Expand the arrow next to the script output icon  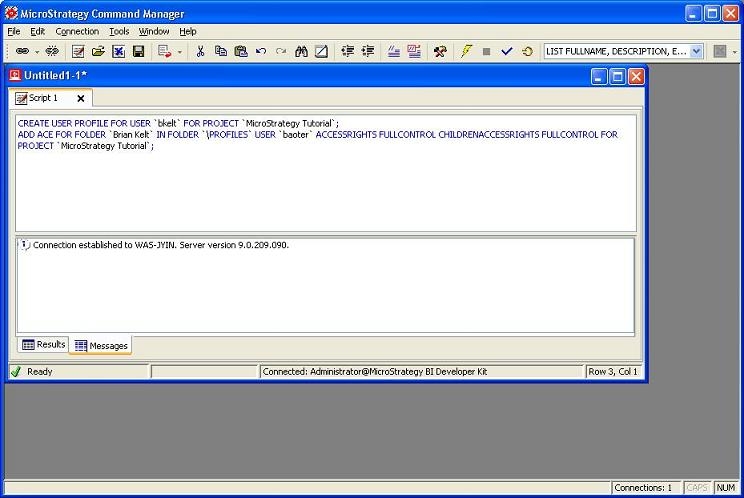tap(179, 52)
